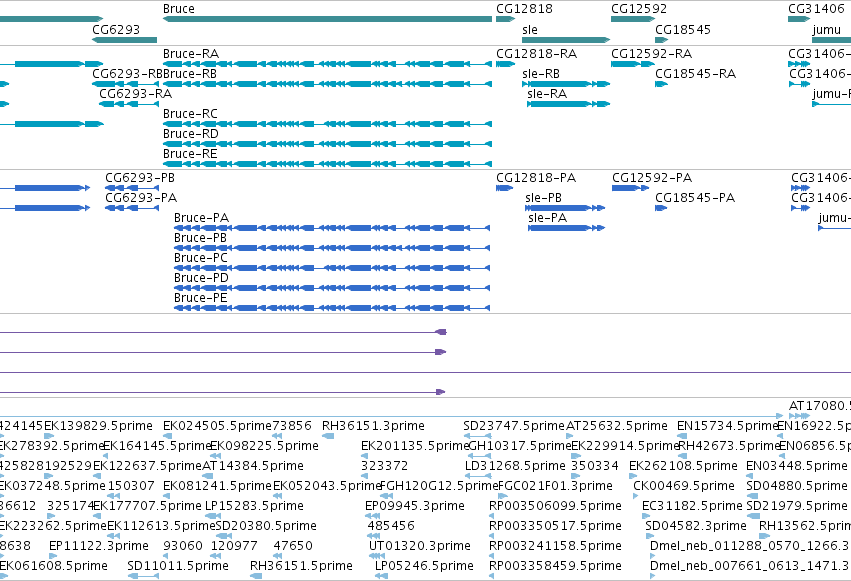
Task: Select the CG6293 gene label
Action: coord(116,29)
